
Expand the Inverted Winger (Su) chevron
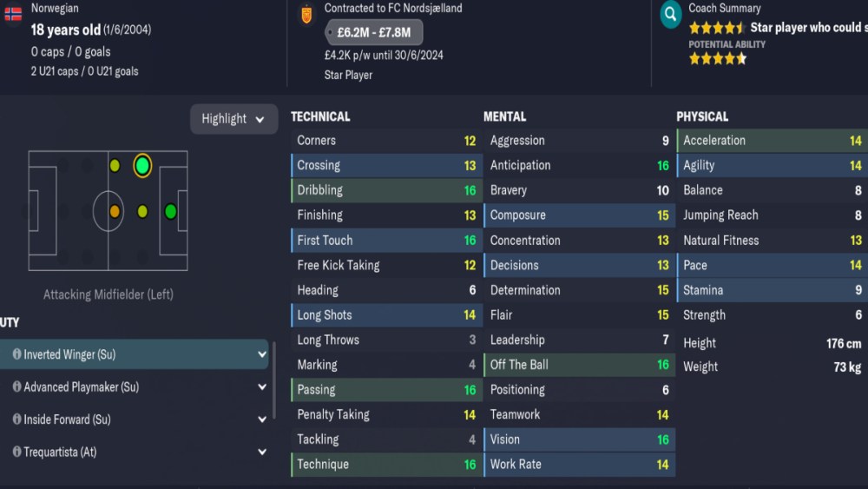[x=262, y=354]
